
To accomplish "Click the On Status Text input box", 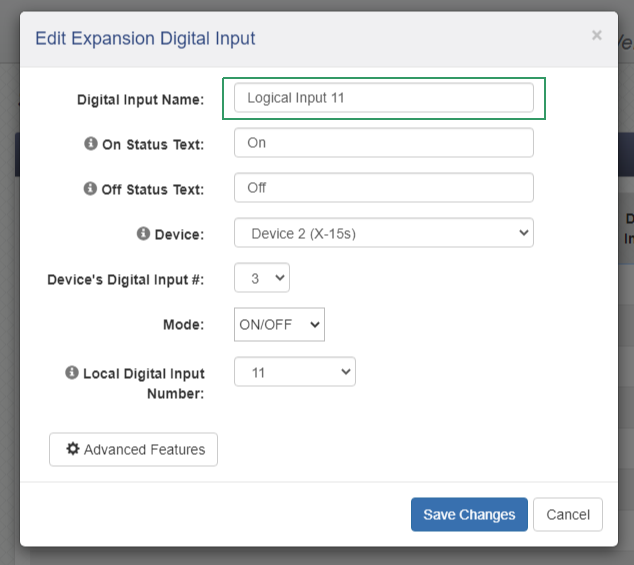I will click(383, 143).
